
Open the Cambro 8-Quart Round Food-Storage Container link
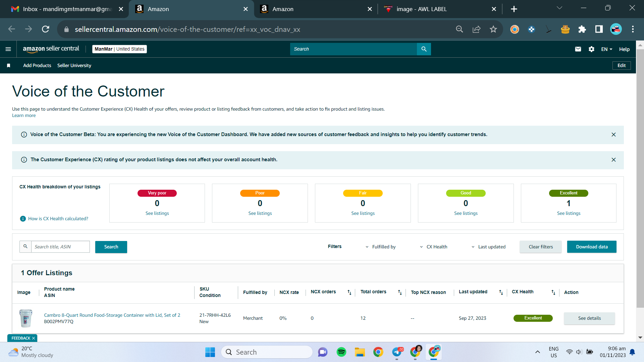pos(112,315)
